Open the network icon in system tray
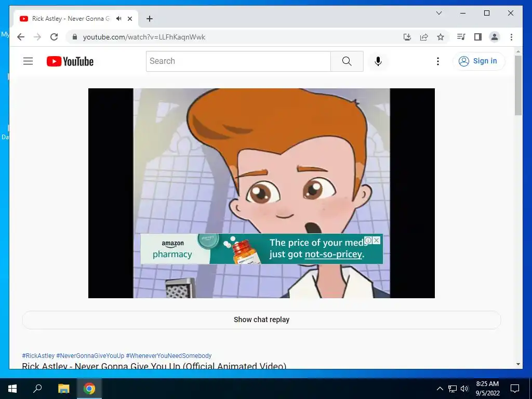 point(453,389)
